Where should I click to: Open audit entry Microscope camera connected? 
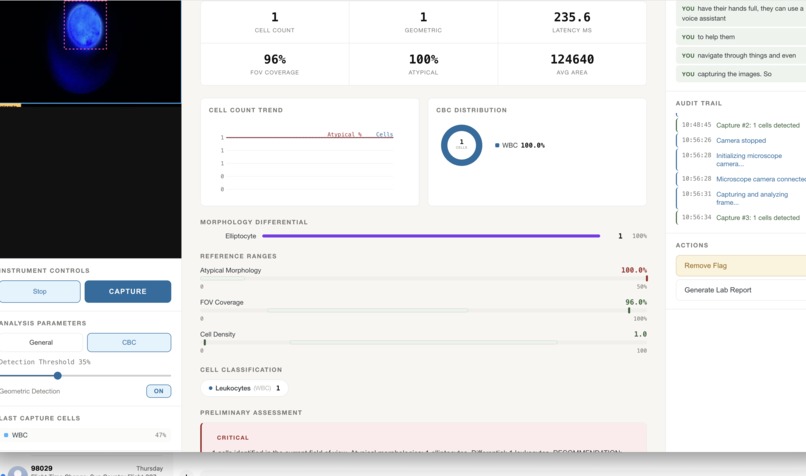pyautogui.click(x=741, y=179)
